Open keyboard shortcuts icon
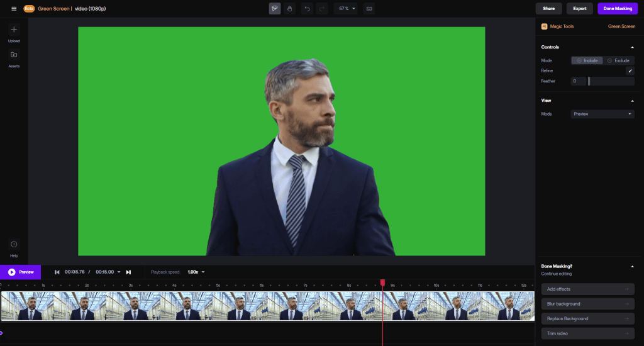Screen dimensions: 644x346 click(x=369, y=9)
